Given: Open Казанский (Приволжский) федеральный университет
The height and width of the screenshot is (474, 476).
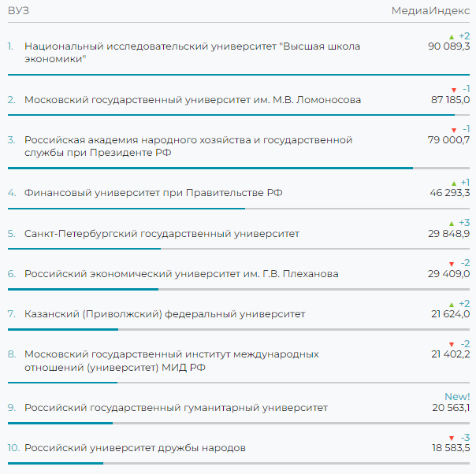Looking at the screenshot, I should (164, 314).
